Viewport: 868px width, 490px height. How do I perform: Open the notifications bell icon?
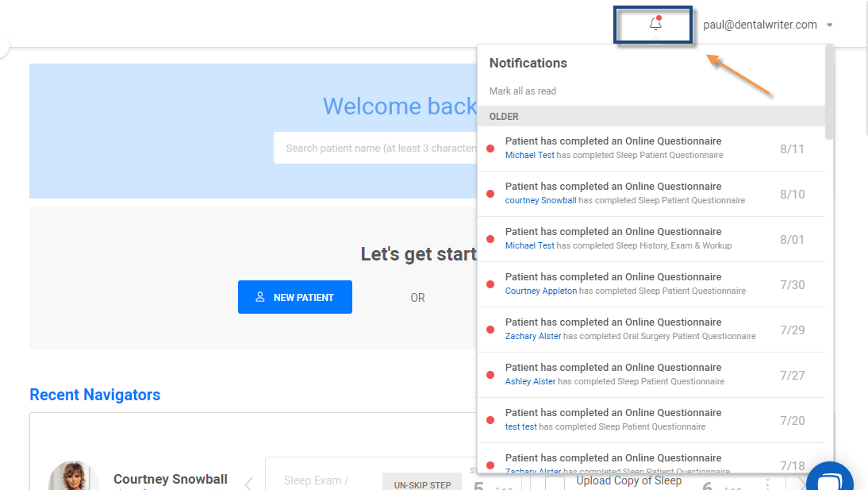653,24
